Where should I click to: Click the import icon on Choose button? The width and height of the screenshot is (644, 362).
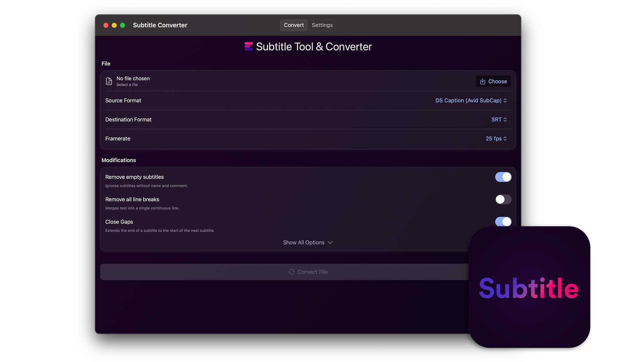[x=483, y=81]
